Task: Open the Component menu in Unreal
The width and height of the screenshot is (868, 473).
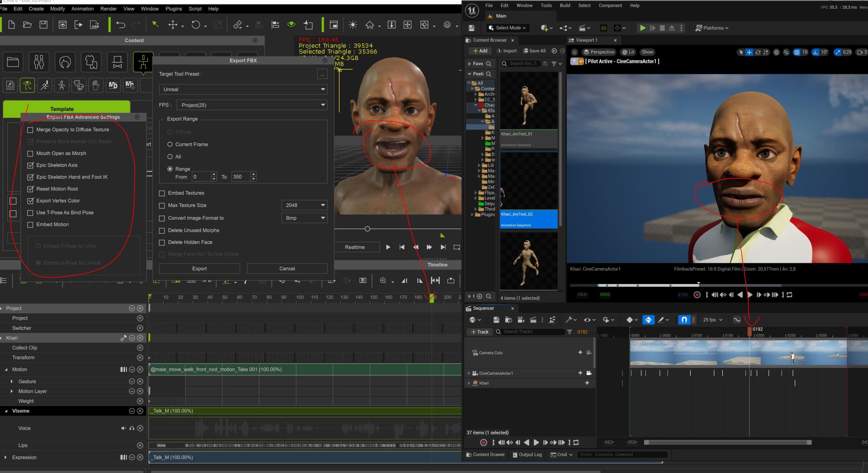Action: point(610,5)
